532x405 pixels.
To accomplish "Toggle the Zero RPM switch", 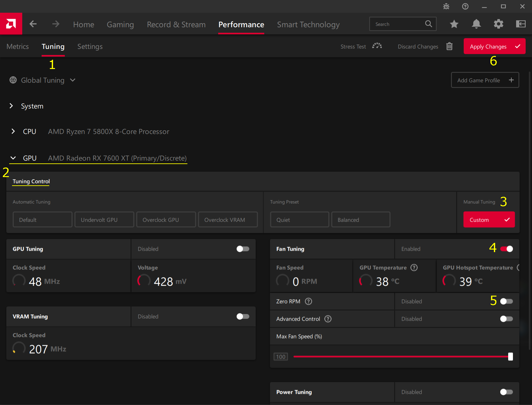I will (507, 301).
